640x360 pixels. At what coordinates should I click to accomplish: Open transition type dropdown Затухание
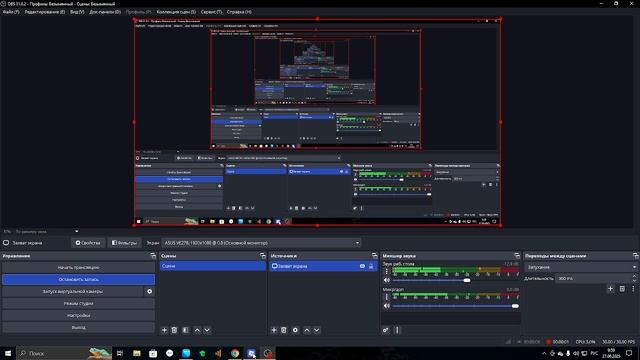[x=581, y=267]
